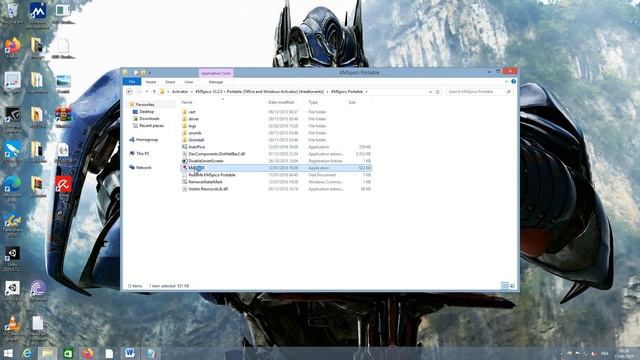Click the KMSpico 10.2.0 Portable breadcrumb

[259, 92]
